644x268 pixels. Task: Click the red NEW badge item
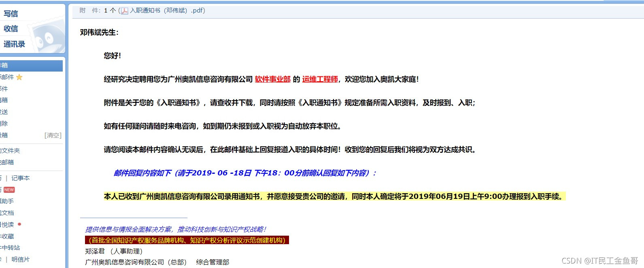click(9, 190)
